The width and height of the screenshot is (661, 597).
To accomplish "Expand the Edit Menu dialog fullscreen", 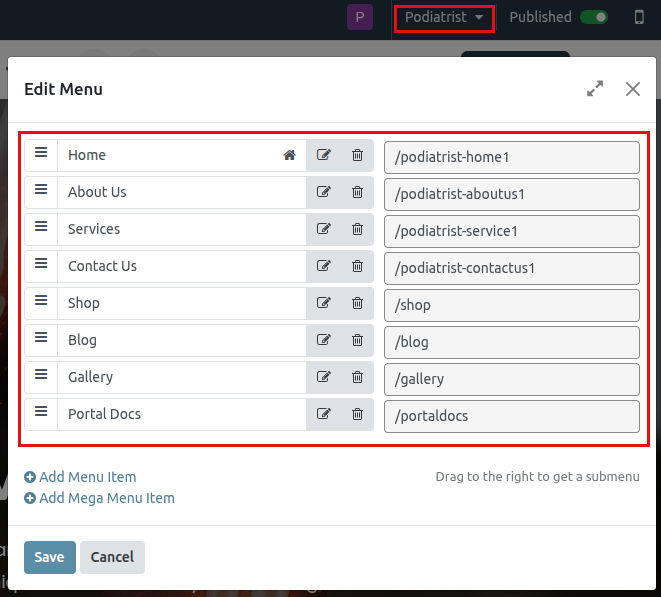I will [x=595, y=89].
